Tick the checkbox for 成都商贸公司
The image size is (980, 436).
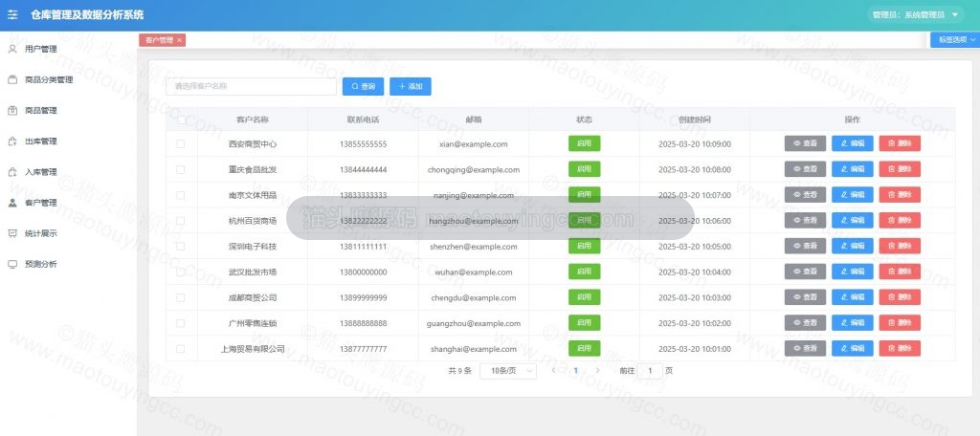tap(181, 297)
